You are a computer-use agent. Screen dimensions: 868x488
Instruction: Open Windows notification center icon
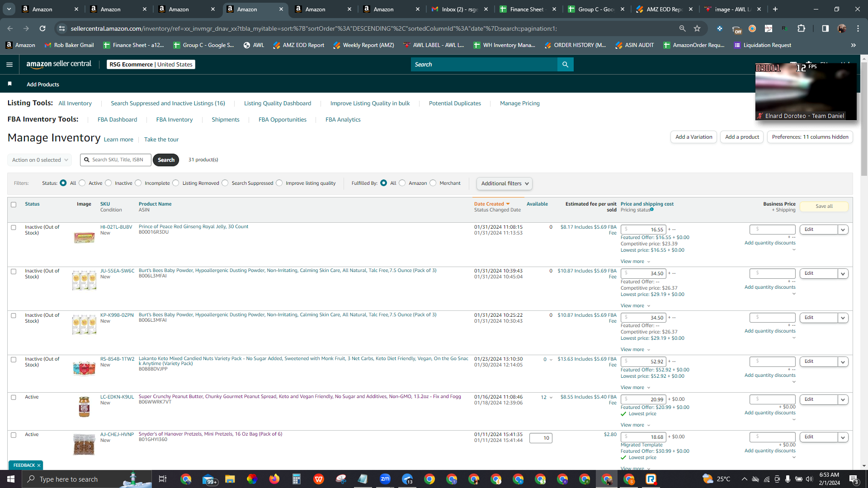click(854, 479)
